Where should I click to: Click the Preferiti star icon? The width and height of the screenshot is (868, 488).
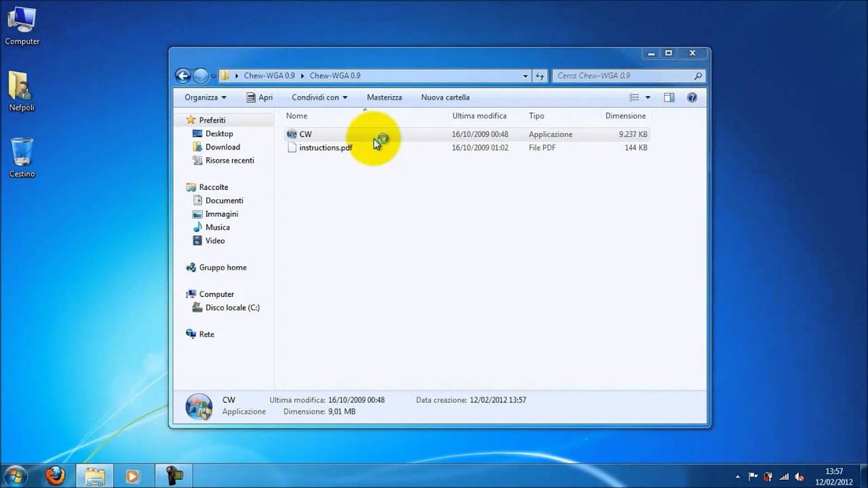tap(191, 120)
